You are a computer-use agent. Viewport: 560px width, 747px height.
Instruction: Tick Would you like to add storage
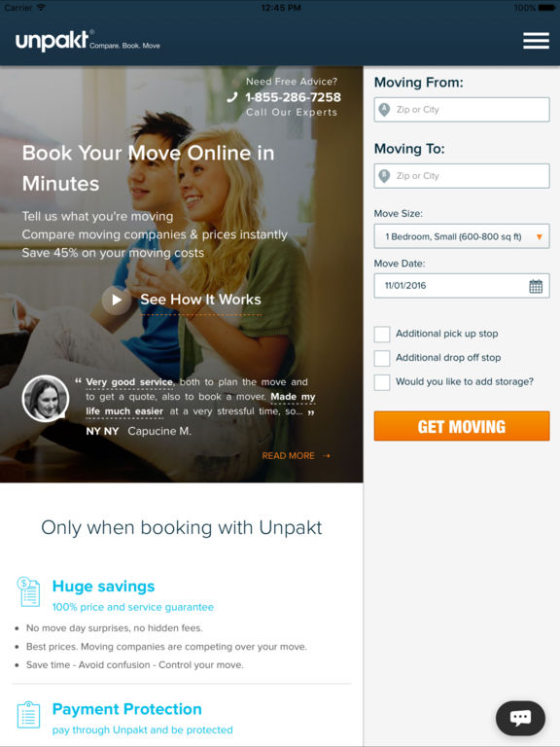[382, 382]
